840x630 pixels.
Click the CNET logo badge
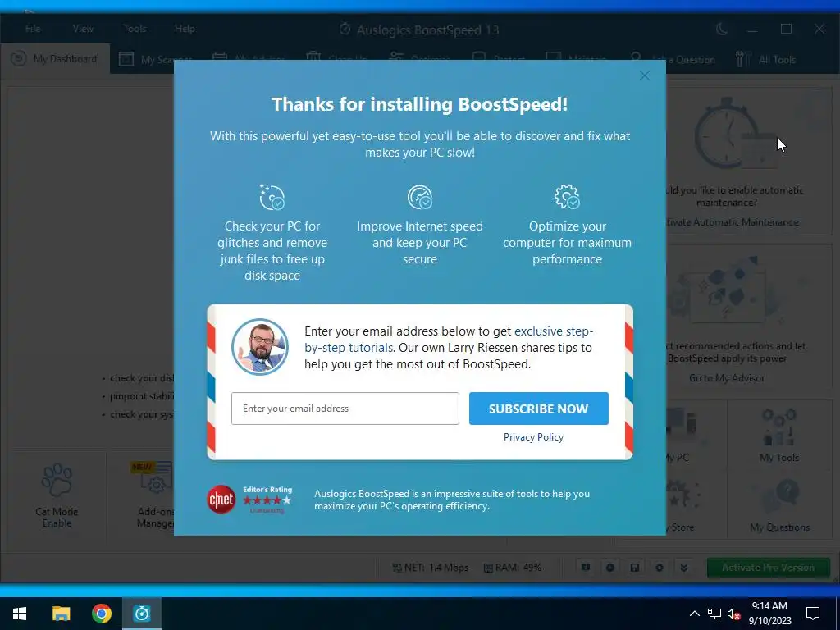[x=221, y=500]
